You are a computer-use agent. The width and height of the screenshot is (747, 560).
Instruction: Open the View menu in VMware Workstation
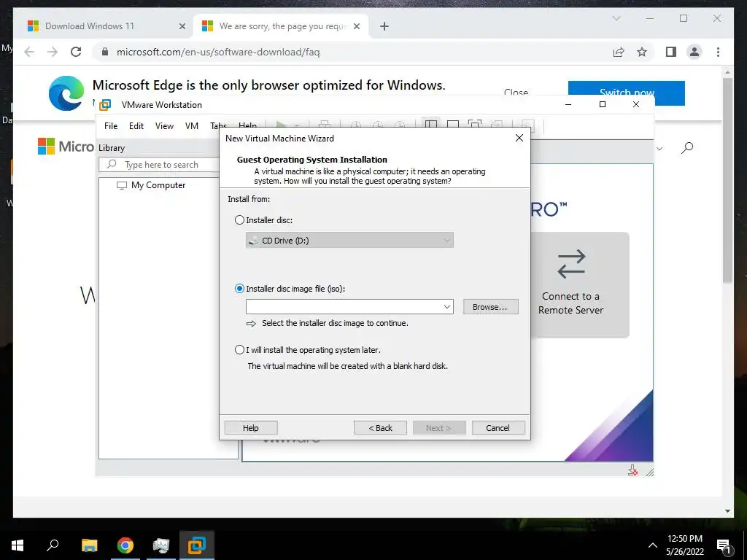click(164, 126)
